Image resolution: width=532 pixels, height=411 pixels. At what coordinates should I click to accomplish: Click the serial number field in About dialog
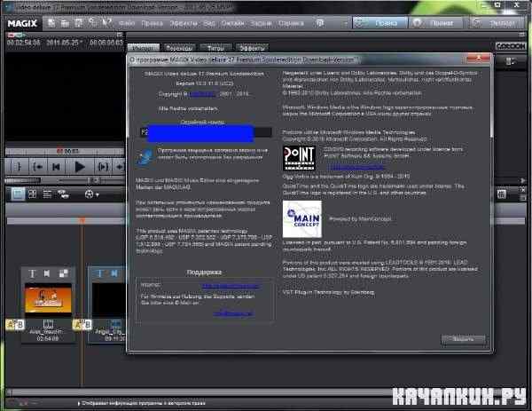point(207,132)
